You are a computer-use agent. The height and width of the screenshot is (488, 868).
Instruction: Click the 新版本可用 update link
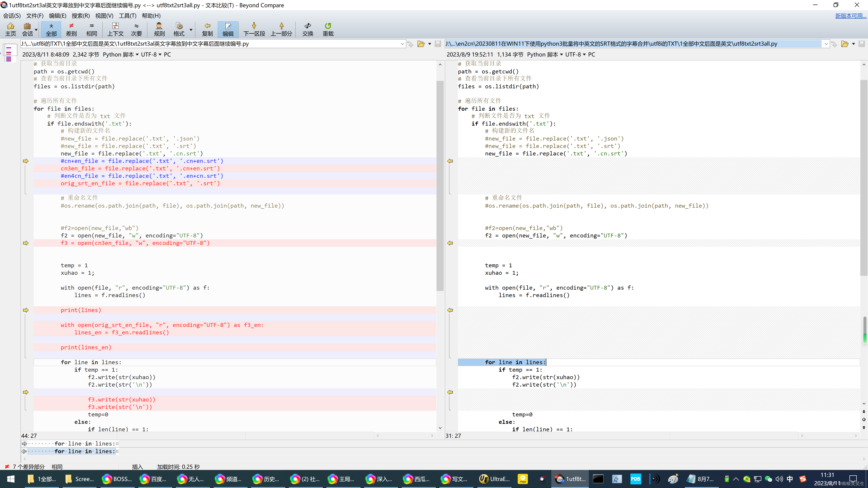click(x=850, y=16)
